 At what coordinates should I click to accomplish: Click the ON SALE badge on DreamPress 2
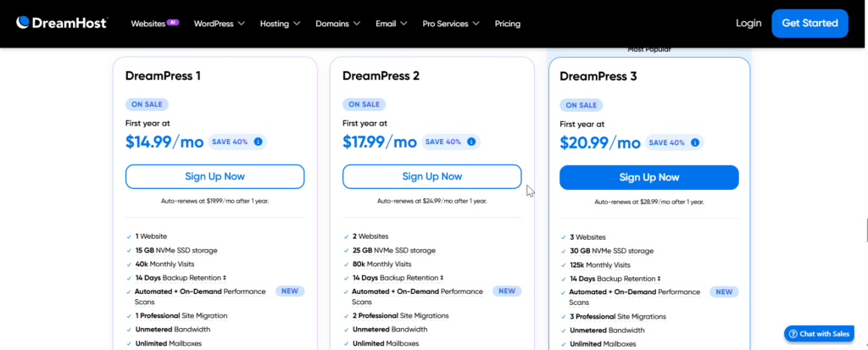pos(364,104)
